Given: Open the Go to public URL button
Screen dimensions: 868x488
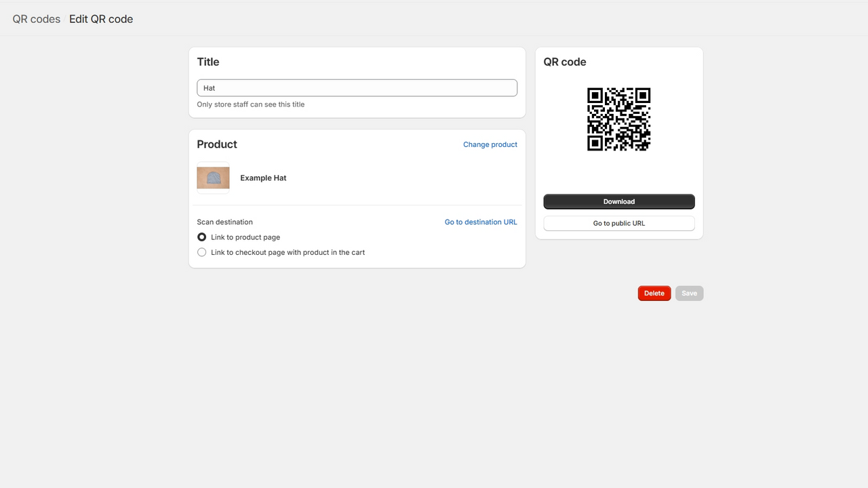Looking at the screenshot, I should click(x=619, y=223).
